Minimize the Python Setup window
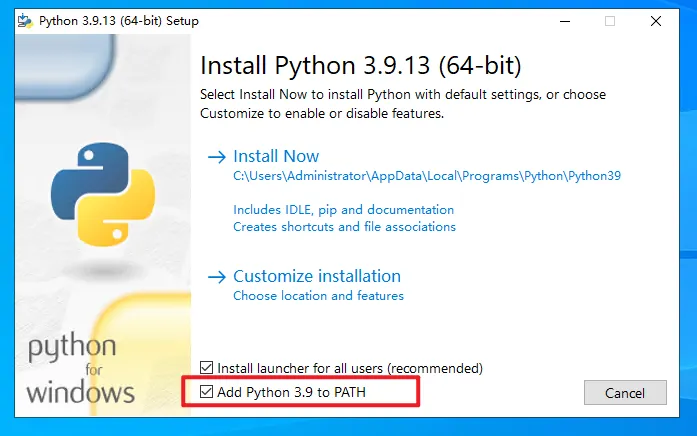The height and width of the screenshot is (436, 697). pos(565,21)
